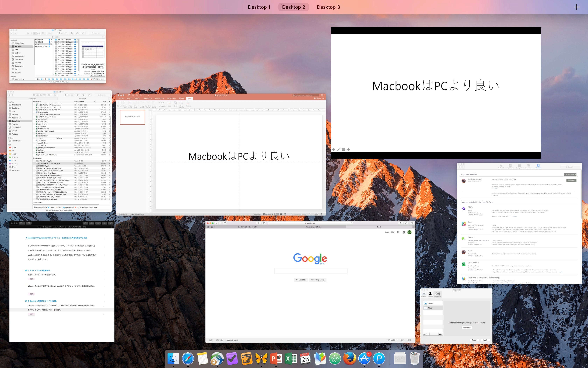Click the pen tool in slideshow controls
The image size is (588, 368).
[338, 149]
